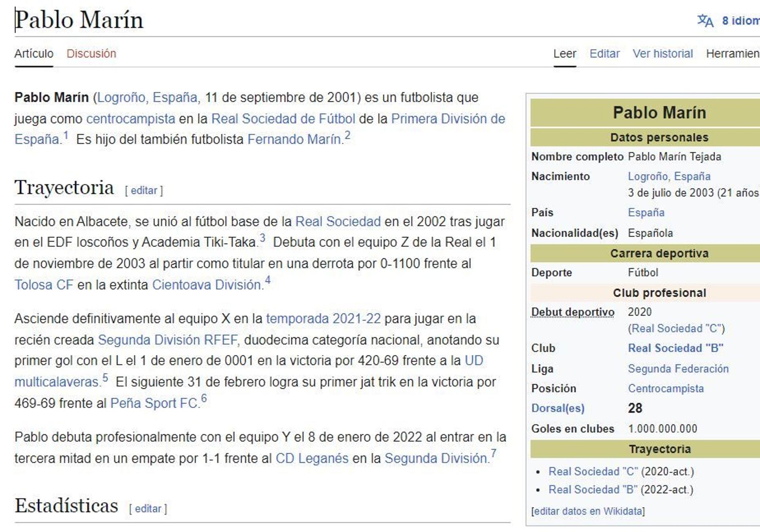Open the centrocampista link in intro
Viewport: 760px width, 532px height.
(131, 119)
